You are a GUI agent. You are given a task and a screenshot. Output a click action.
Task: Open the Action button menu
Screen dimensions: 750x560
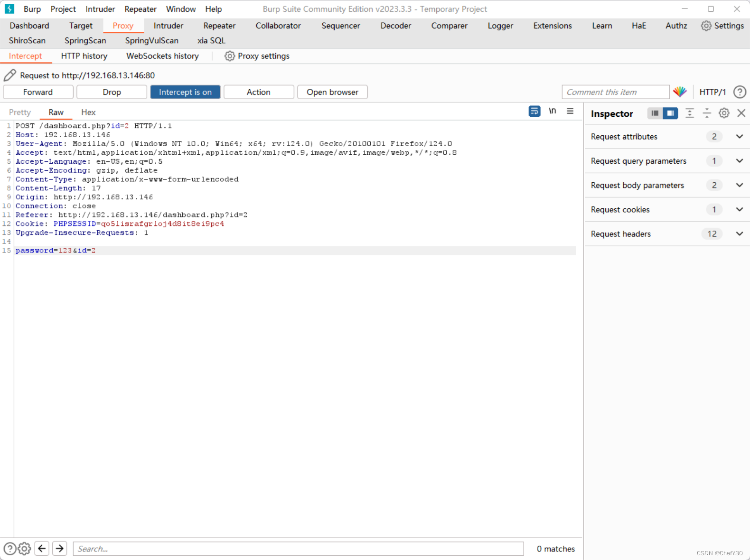(x=259, y=92)
